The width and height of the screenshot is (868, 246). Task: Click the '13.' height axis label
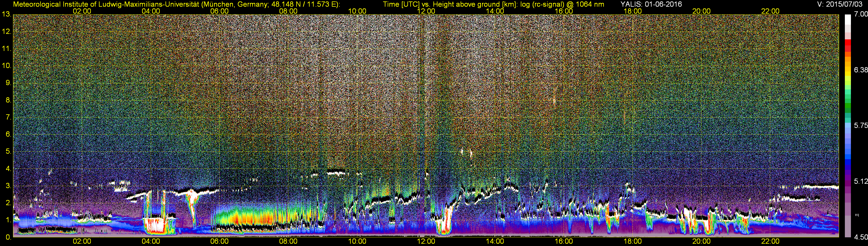(7, 14)
